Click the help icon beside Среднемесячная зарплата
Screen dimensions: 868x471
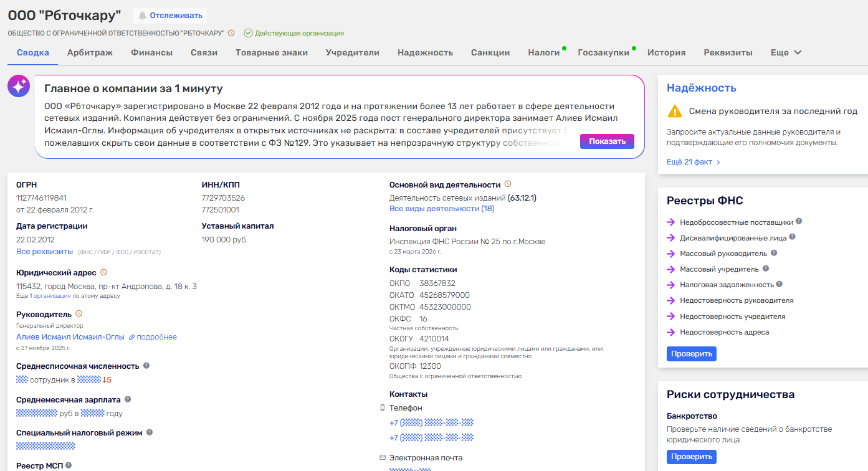point(128,399)
